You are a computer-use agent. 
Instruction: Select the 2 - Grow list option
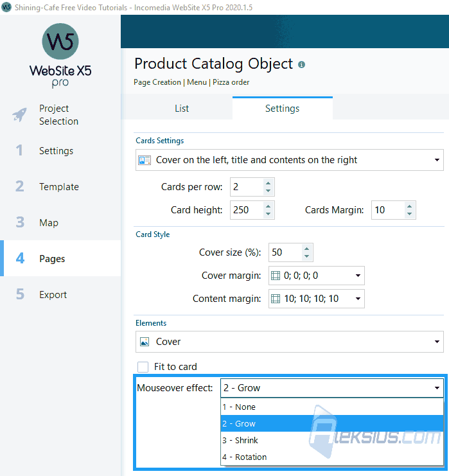click(x=332, y=423)
